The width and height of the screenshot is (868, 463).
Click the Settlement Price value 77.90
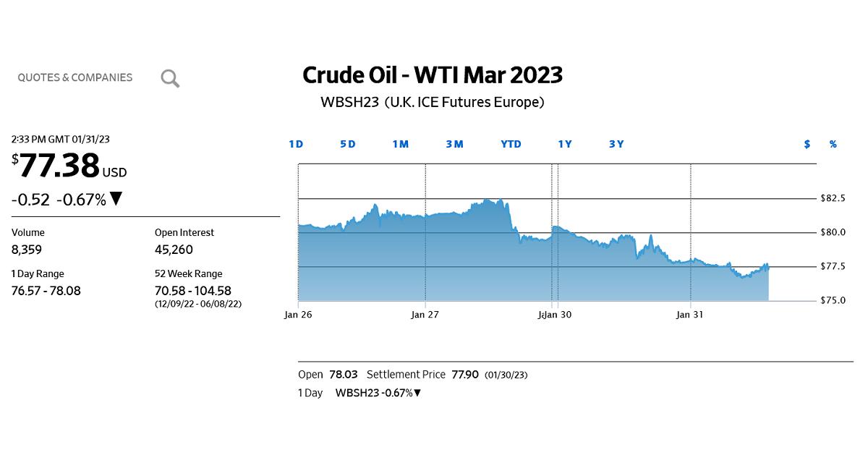pos(464,375)
